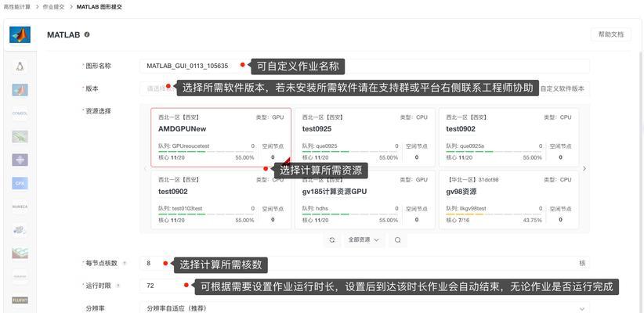Click the queue text que0925 on test0925

point(327,146)
